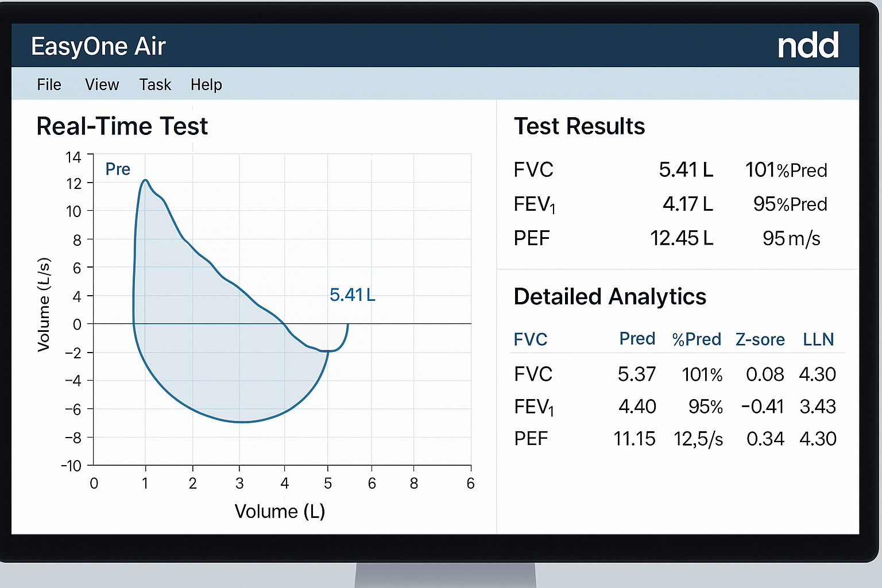Open the Task menu

pyautogui.click(x=154, y=84)
